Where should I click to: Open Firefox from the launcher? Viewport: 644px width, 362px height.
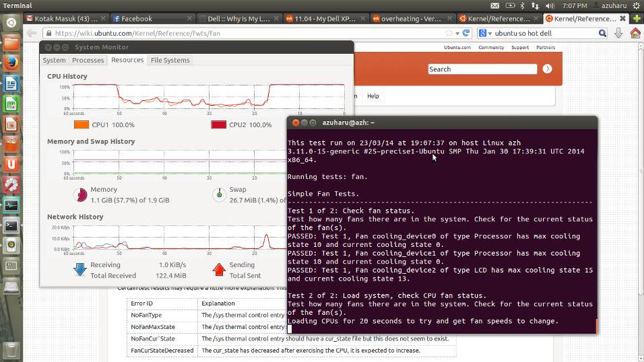pyautogui.click(x=11, y=64)
